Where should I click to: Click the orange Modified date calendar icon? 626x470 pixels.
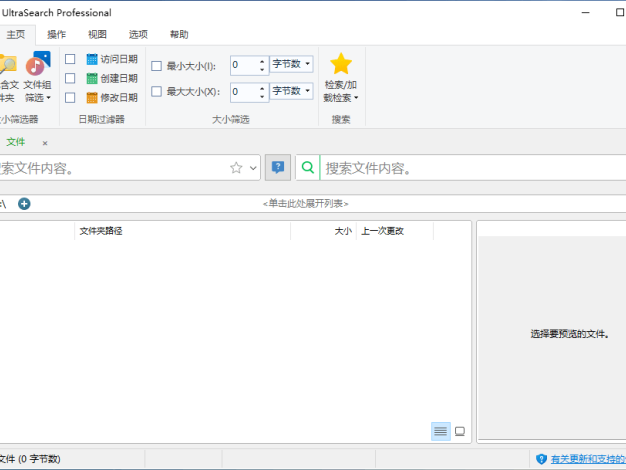(92, 97)
